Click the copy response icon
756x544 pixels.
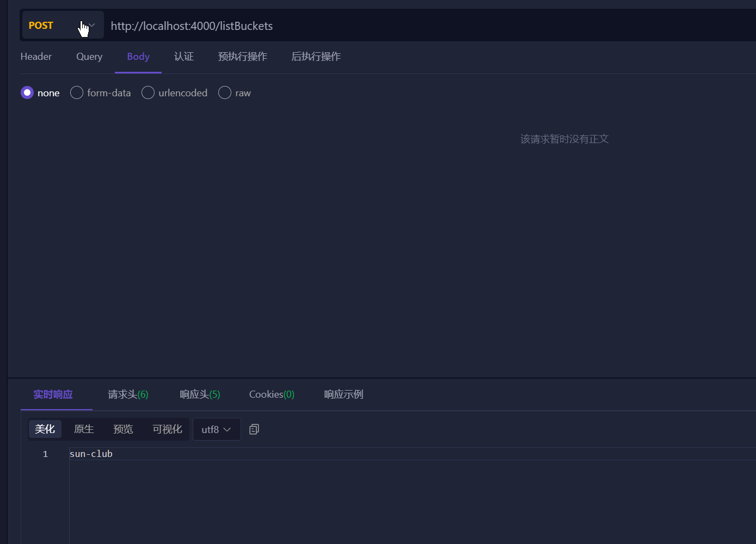(x=254, y=429)
